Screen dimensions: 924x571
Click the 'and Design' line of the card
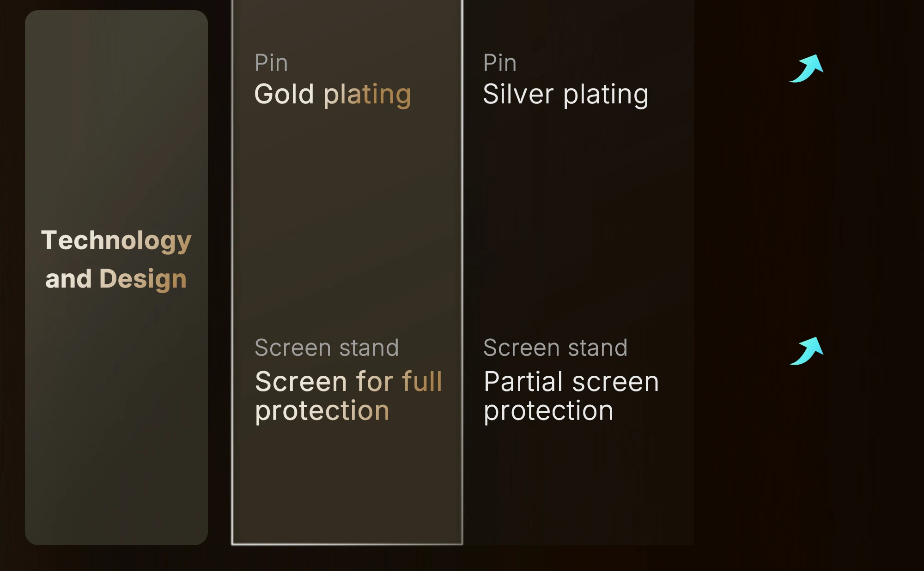pyautogui.click(x=116, y=279)
